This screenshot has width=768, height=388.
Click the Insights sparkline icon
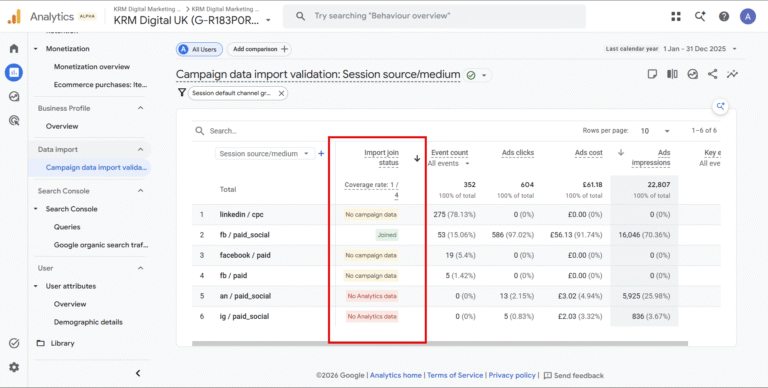coord(732,74)
